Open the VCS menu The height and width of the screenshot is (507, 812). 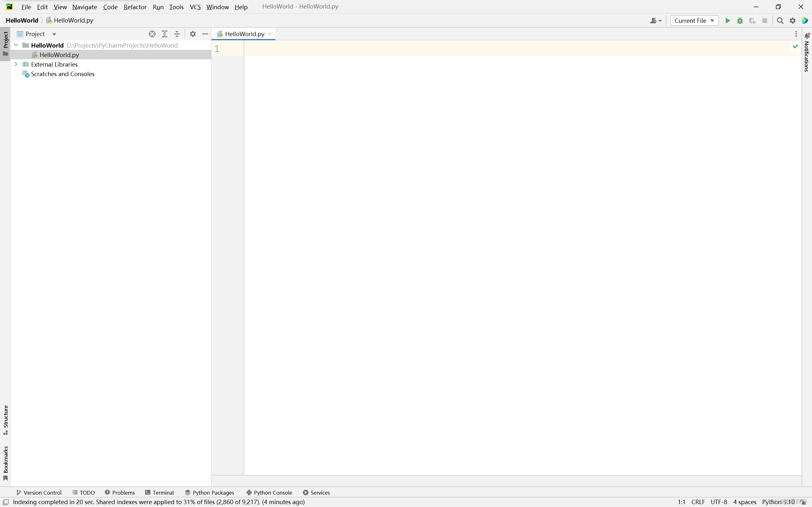[x=195, y=7]
